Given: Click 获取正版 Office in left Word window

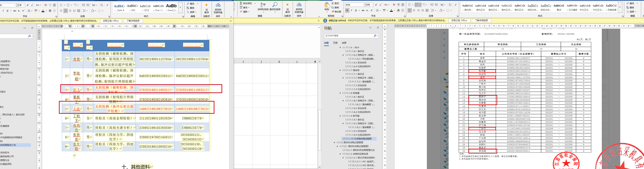Looking at the screenshot, I should 111,21.
